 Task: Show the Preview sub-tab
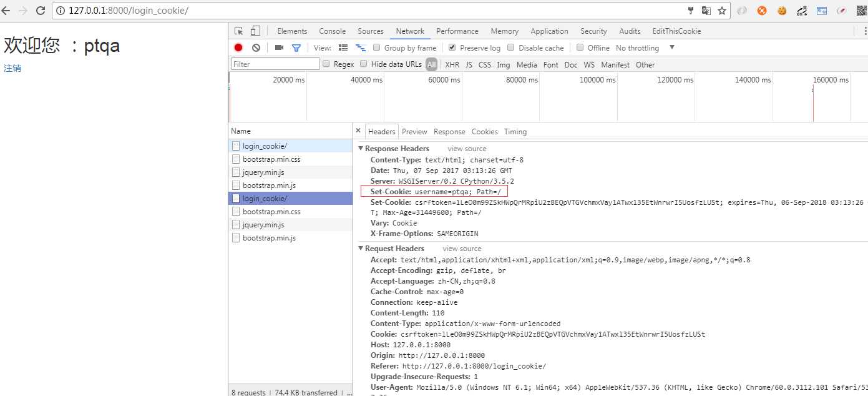coord(414,132)
